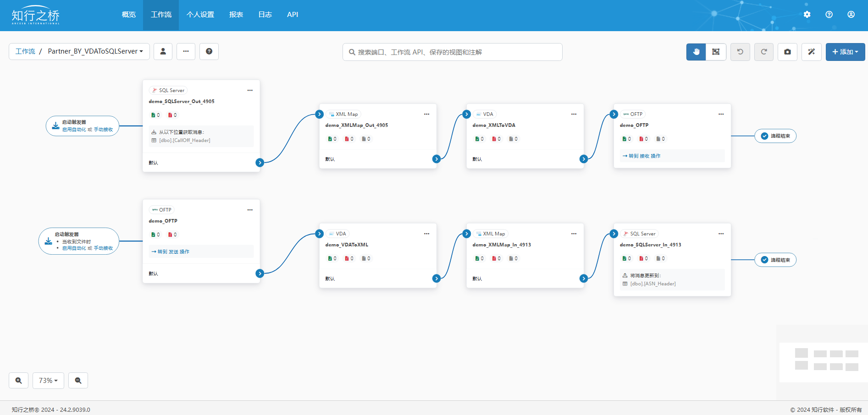
Task: Open the settings gear icon
Action: (x=807, y=15)
